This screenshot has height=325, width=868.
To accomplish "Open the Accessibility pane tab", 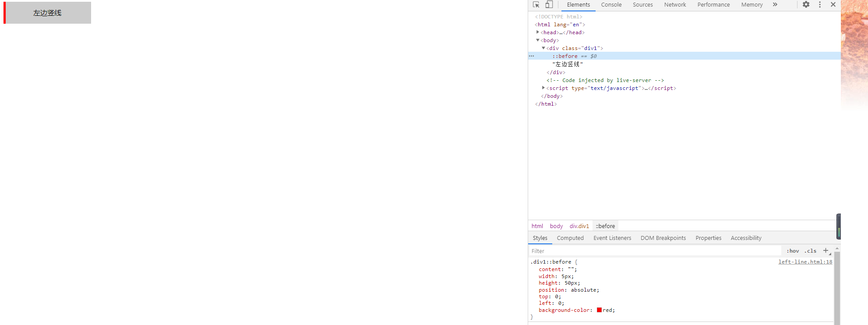I will tap(746, 238).
